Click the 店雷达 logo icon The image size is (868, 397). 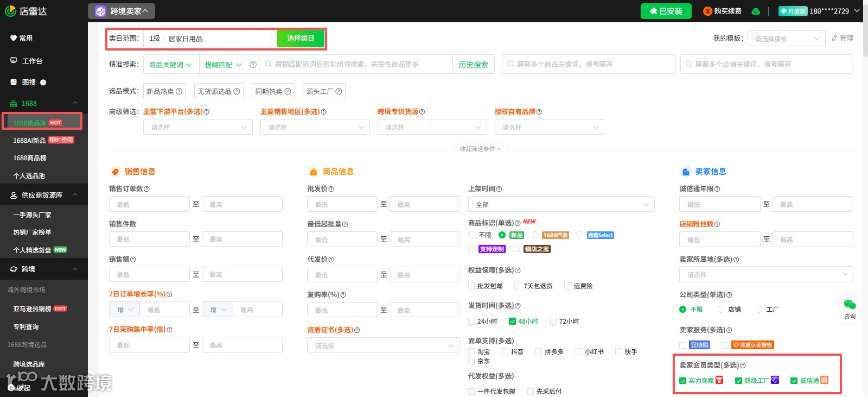[10, 11]
